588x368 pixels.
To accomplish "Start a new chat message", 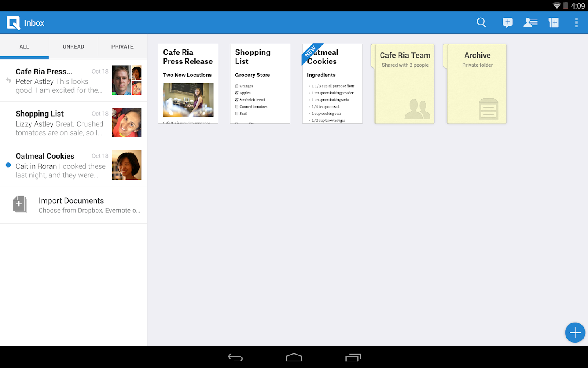I will point(508,22).
